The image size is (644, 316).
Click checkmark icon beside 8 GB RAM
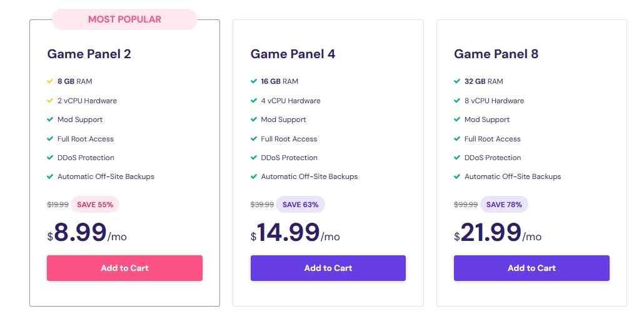[50, 81]
